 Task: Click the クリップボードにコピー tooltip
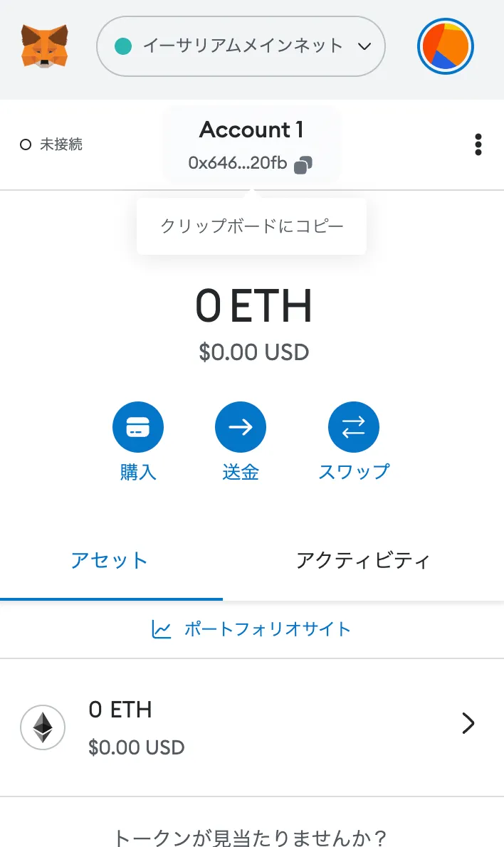coord(251,226)
